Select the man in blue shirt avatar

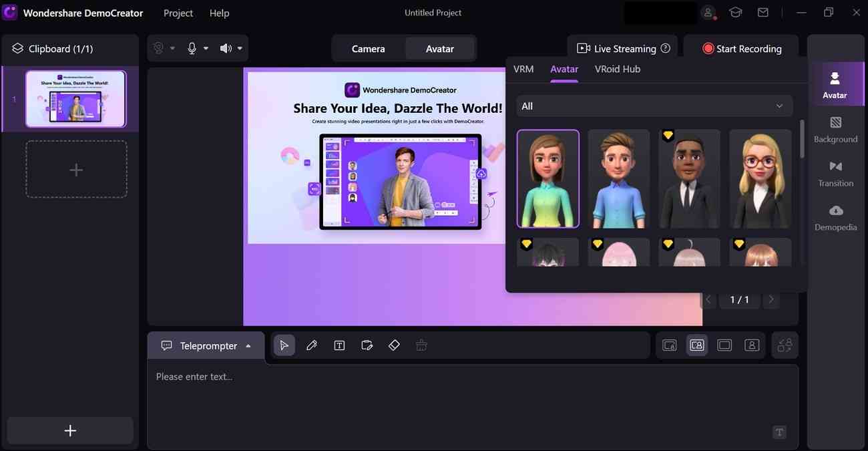tap(618, 178)
